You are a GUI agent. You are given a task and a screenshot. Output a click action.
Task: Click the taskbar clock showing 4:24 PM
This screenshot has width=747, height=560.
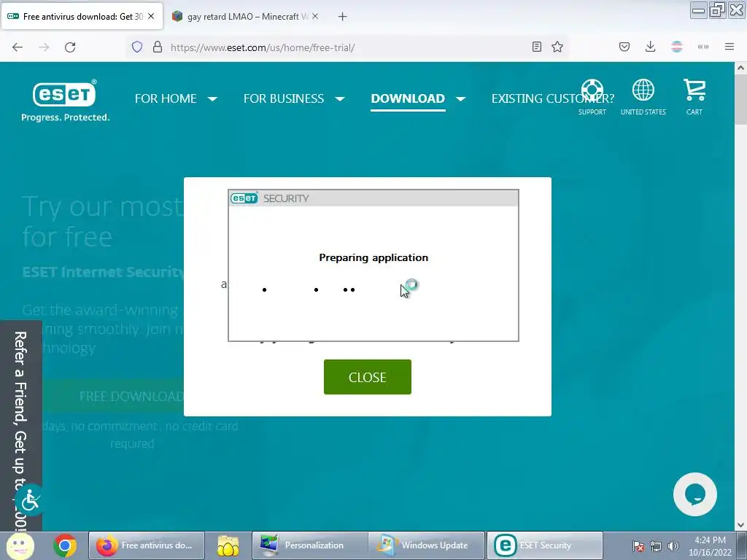(710, 546)
